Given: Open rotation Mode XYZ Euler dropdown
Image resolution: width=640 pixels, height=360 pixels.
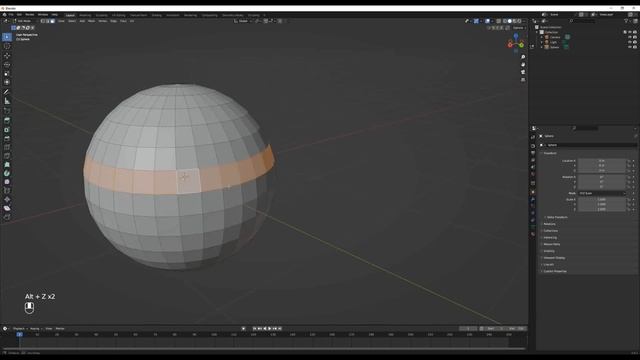Looking at the screenshot, I should (602, 193).
